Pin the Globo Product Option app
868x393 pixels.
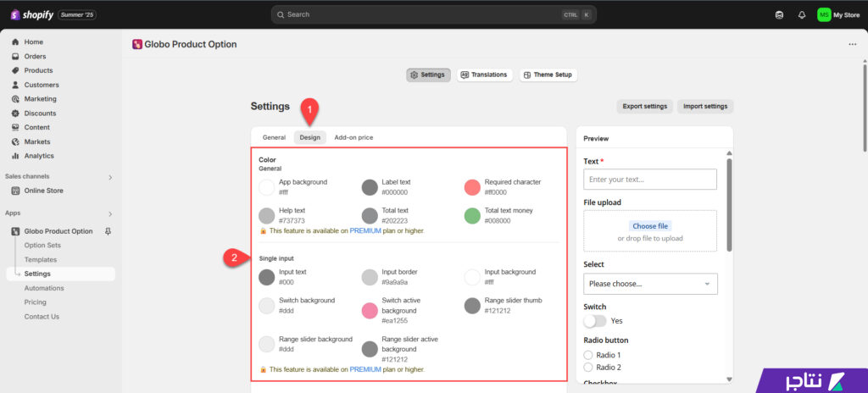tap(108, 231)
